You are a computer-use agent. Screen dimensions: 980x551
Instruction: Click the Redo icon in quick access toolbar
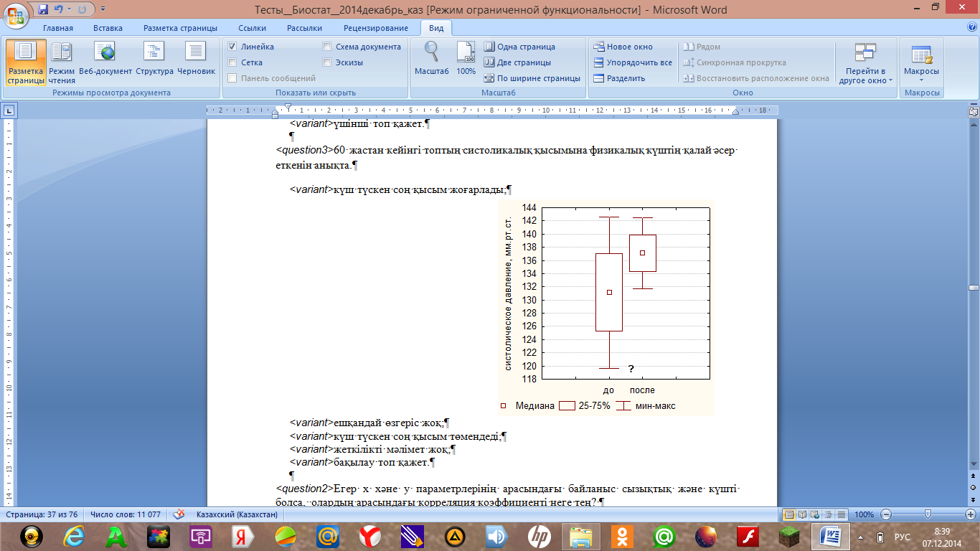click(x=83, y=10)
